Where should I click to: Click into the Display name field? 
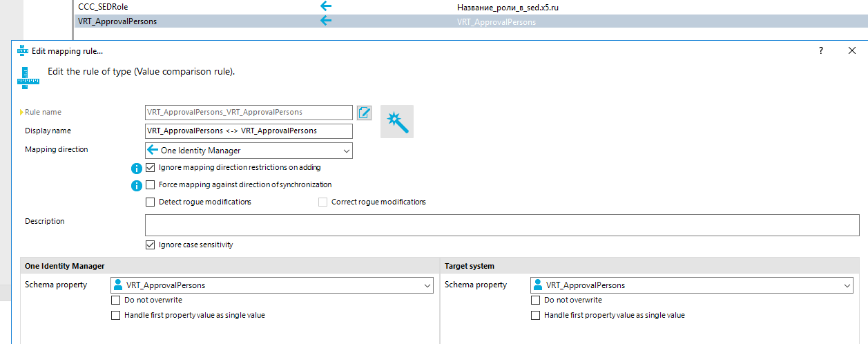[x=249, y=131]
